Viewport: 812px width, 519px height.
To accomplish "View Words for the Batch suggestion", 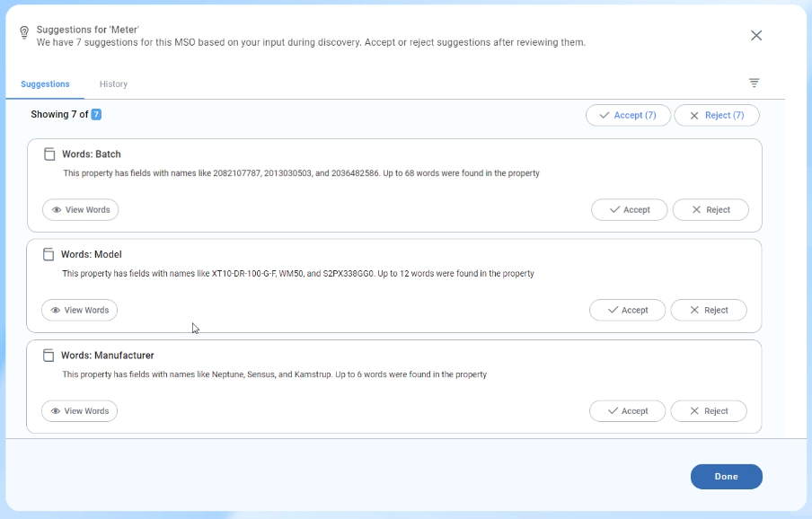I will [80, 210].
